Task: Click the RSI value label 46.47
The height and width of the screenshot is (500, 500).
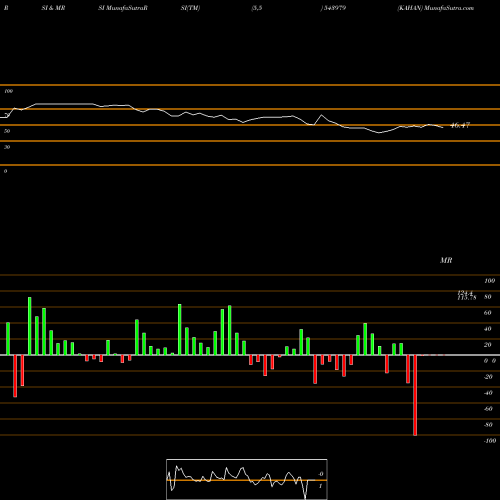Action: pyautogui.click(x=460, y=125)
